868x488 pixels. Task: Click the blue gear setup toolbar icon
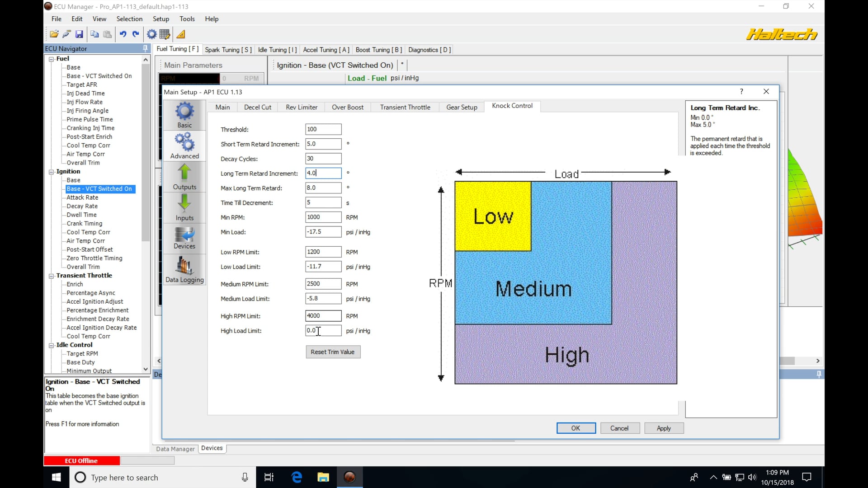click(152, 34)
